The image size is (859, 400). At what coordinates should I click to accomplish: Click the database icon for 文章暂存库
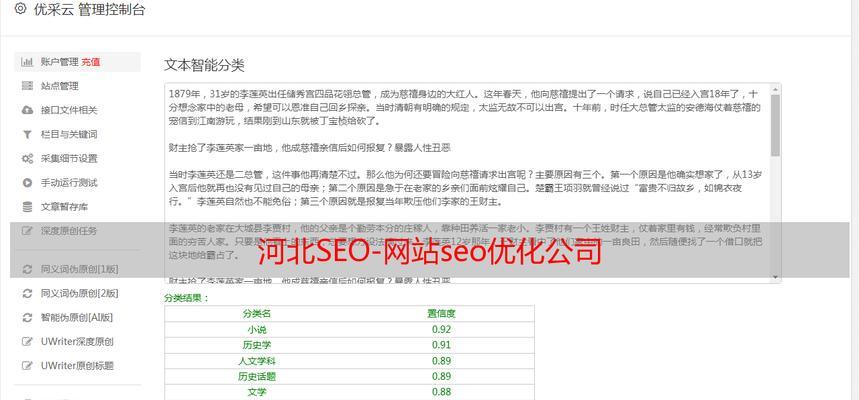click(x=27, y=207)
